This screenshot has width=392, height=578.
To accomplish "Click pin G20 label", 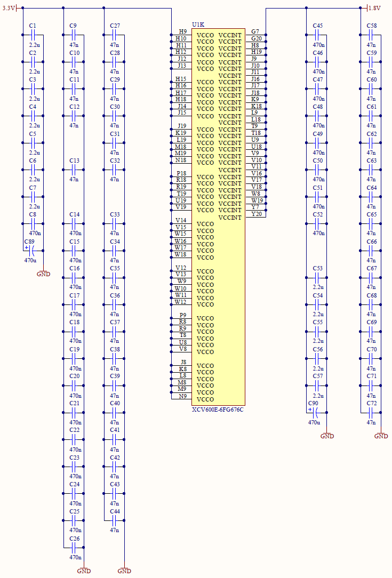I will (257, 38).
